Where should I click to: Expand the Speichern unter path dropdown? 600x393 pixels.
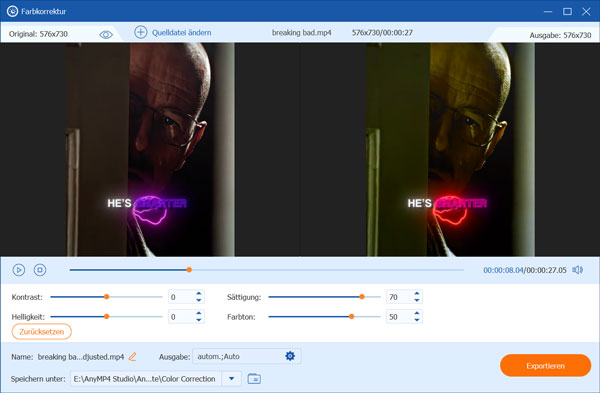click(x=232, y=378)
